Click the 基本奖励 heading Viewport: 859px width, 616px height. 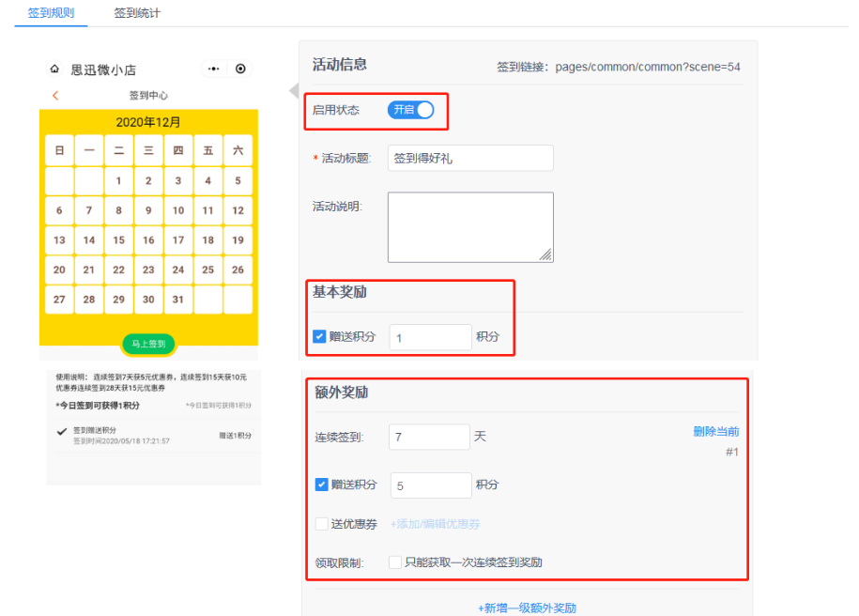(340, 292)
